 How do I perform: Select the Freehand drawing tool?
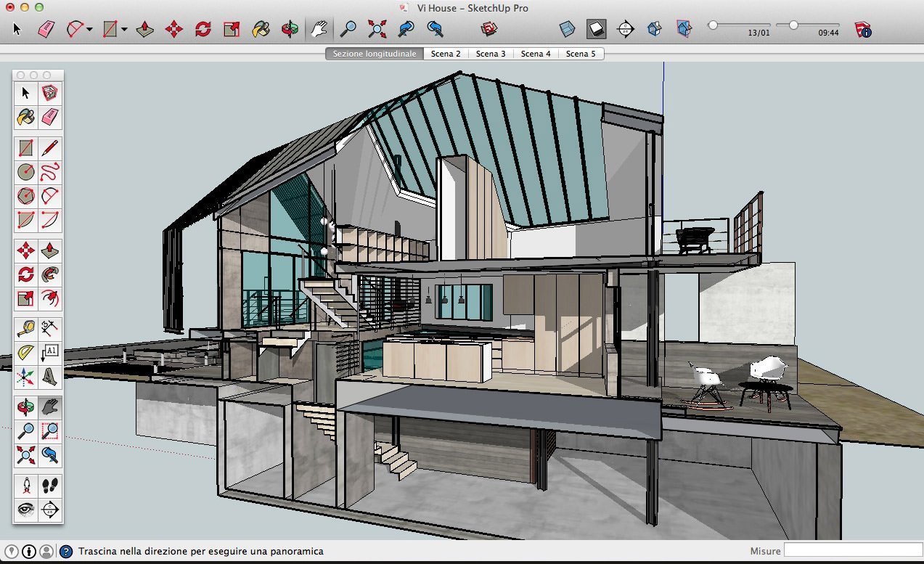pos(50,172)
